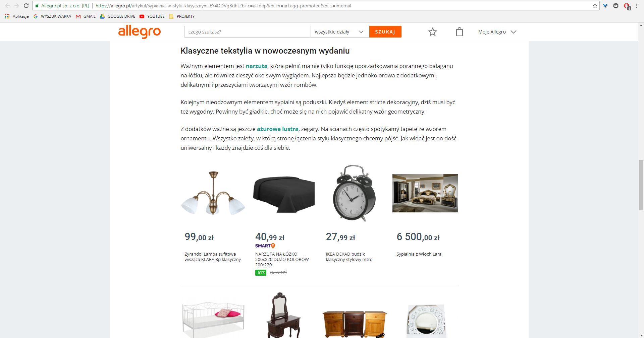644x338 pixels.
Task: Open the GOOGLE DRIVE bookmark
Action: coord(117,16)
